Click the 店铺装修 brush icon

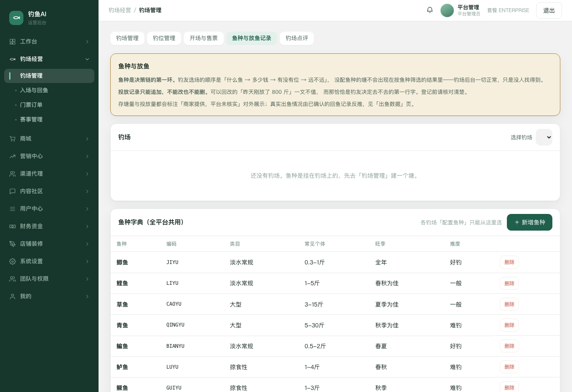tap(13, 244)
